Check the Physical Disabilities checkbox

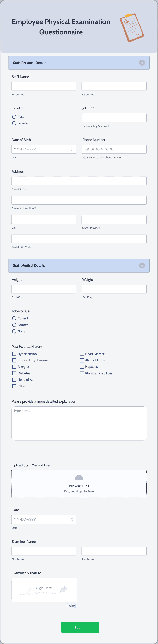coord(82,373)
